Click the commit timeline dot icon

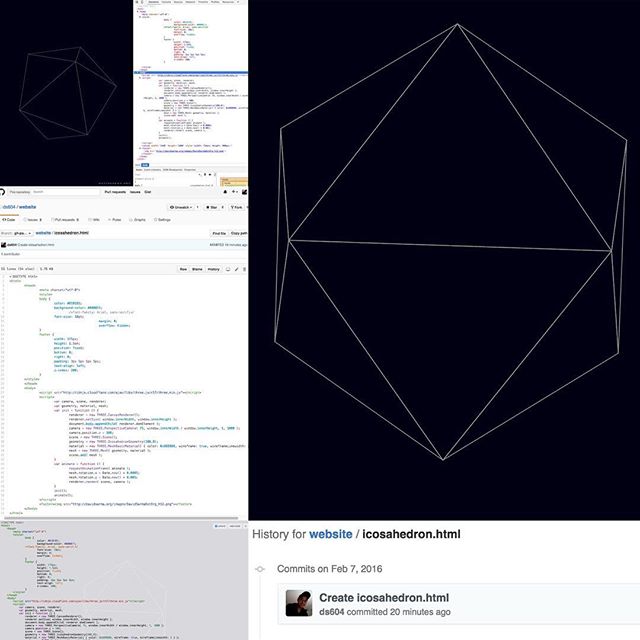tap(261, 569)
